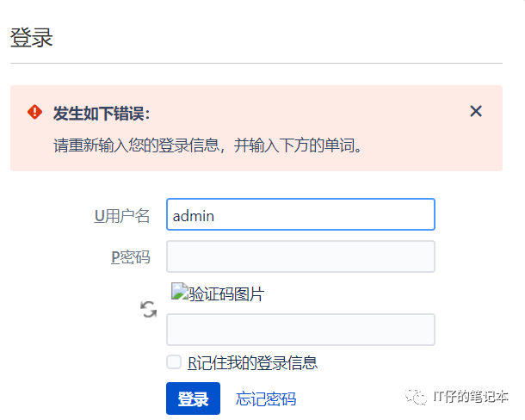Screen dimensions: 525x420
Task: Refresh the captcha with the reload icon
Action: 149,310
